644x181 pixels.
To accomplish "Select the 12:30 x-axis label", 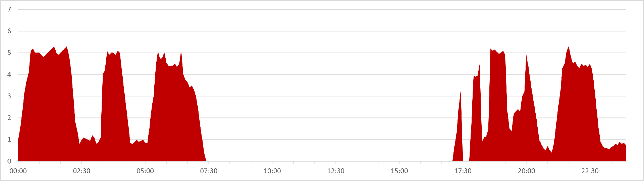I will (x=336, y=171).
